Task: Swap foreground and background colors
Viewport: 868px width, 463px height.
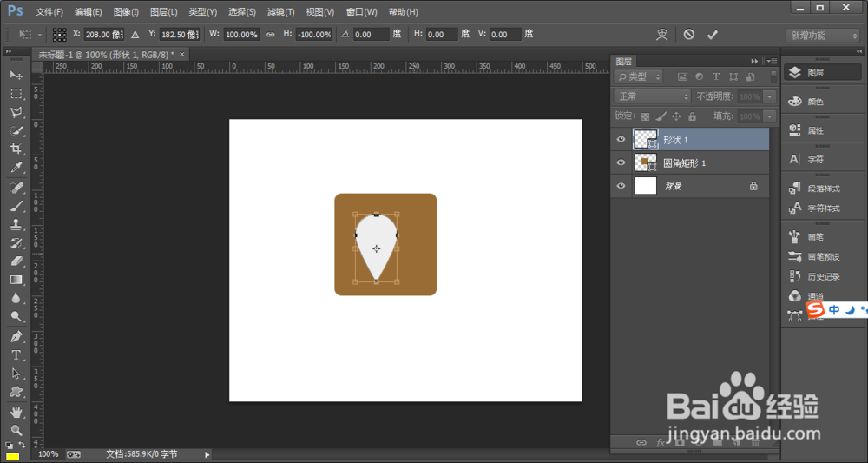Action: tap(23, 444)
